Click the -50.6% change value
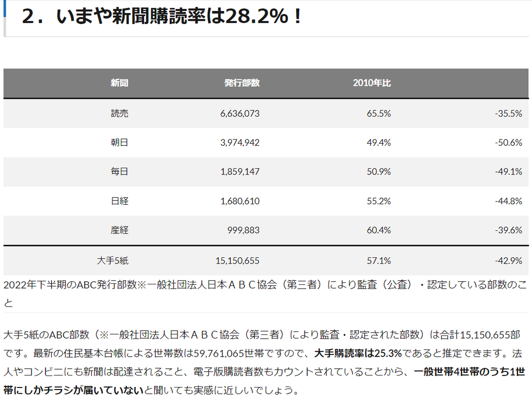This screenshot has width=532, height=400. click(x=508, y=142)
